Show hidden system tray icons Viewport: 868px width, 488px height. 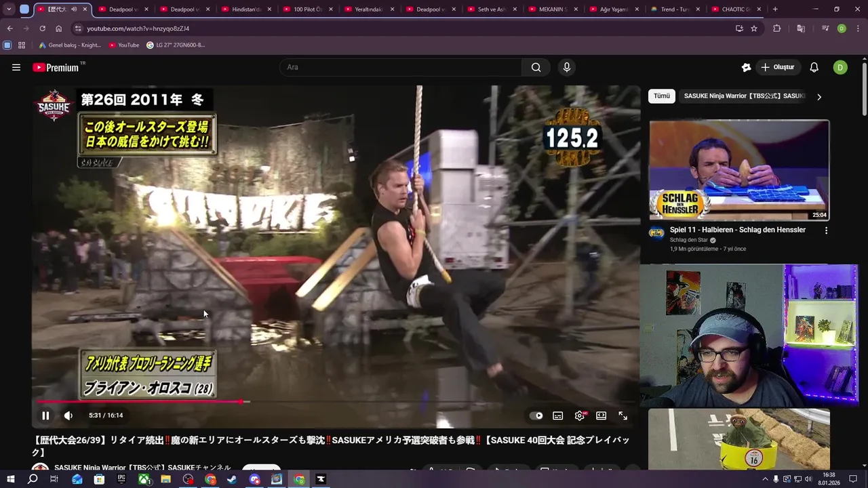point(765,479)
